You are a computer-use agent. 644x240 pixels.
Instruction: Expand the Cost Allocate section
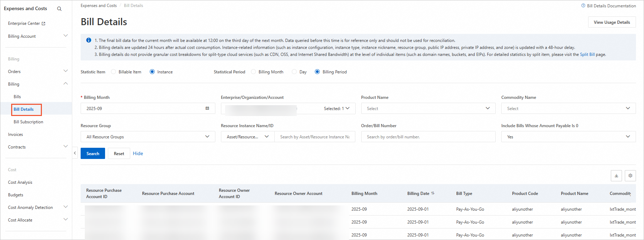click(x=65, y=219)
